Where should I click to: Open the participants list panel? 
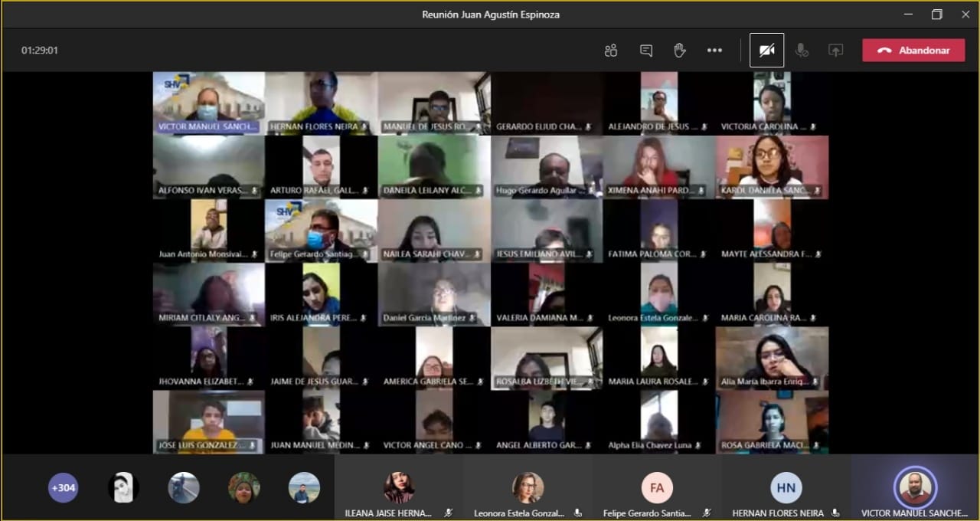tap(610, 51)
